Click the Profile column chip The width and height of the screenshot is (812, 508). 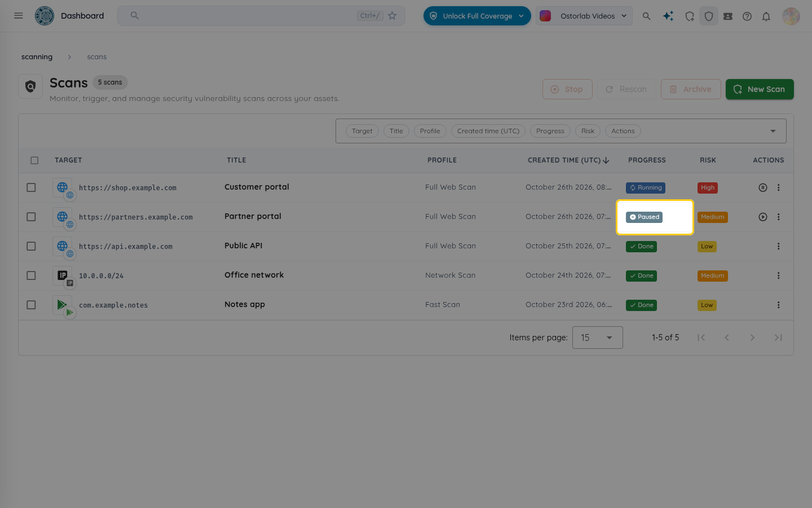click(x=430, y=131)
